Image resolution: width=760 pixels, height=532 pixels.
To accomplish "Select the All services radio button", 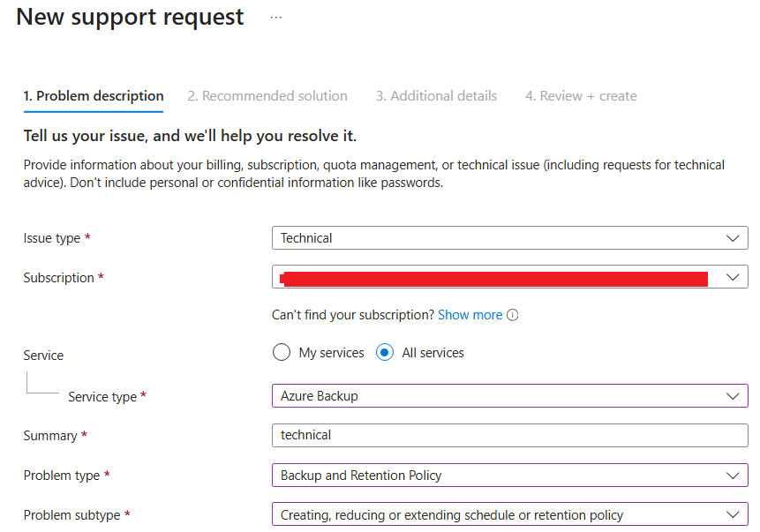I will tap(385, 352).
